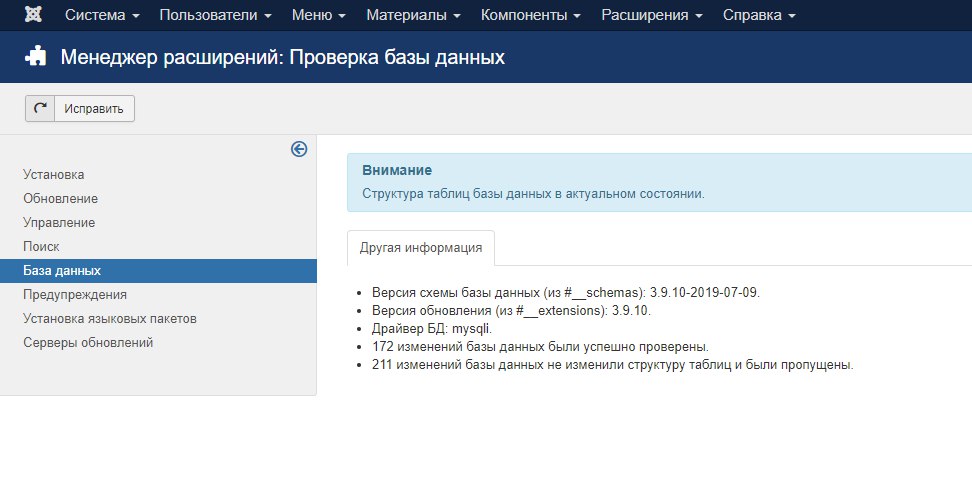Viewport: 972px width, 499px height.
Task: Click the 'Структура таблиц базы данных' message
Action: [533, 194]
